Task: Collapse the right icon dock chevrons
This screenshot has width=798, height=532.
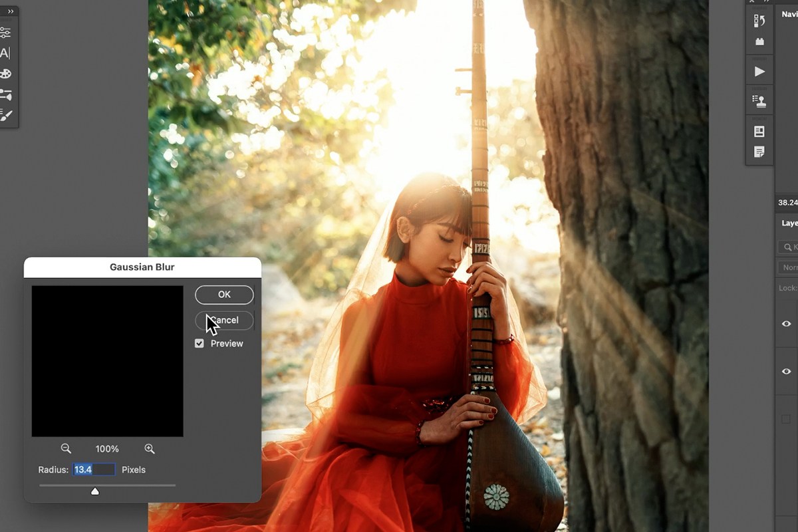Action: click(767, 2)
